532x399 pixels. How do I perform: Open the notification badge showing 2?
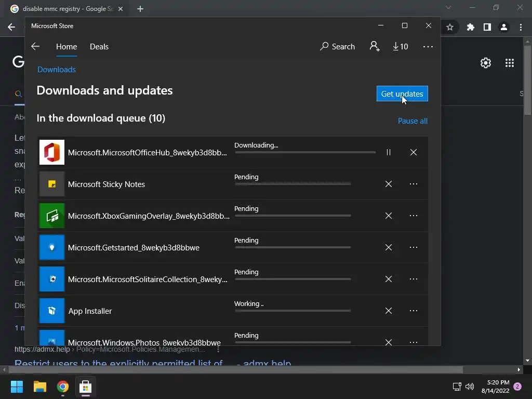(x=517, y=387)
